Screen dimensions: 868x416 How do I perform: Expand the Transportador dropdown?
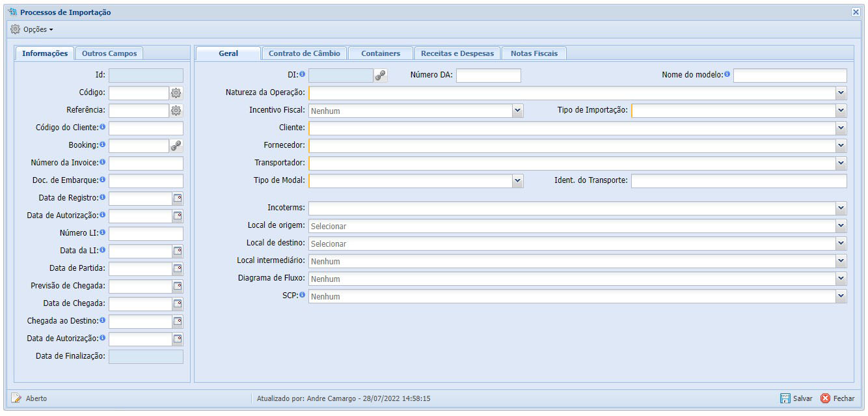point(841,163)
